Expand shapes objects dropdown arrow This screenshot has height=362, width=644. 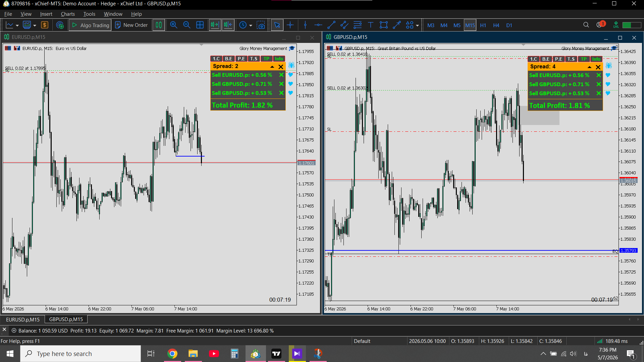point(417,25)
